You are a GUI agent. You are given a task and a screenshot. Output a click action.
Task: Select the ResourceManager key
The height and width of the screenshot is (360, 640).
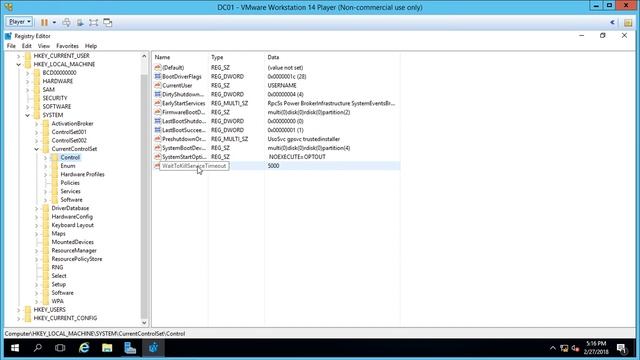tap(74, 251)
